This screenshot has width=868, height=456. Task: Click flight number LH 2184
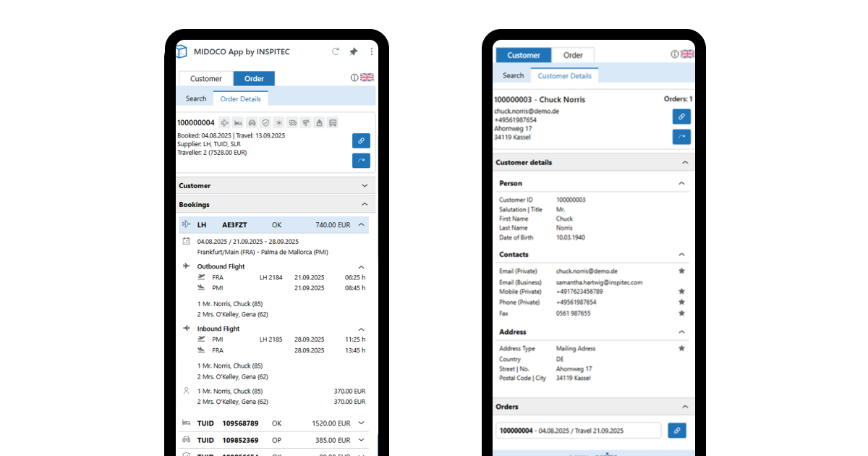(x=271, y=277)
